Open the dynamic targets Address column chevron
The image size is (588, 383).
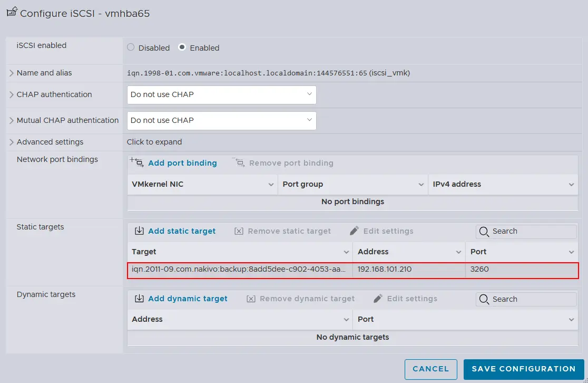tap(346, 320)
